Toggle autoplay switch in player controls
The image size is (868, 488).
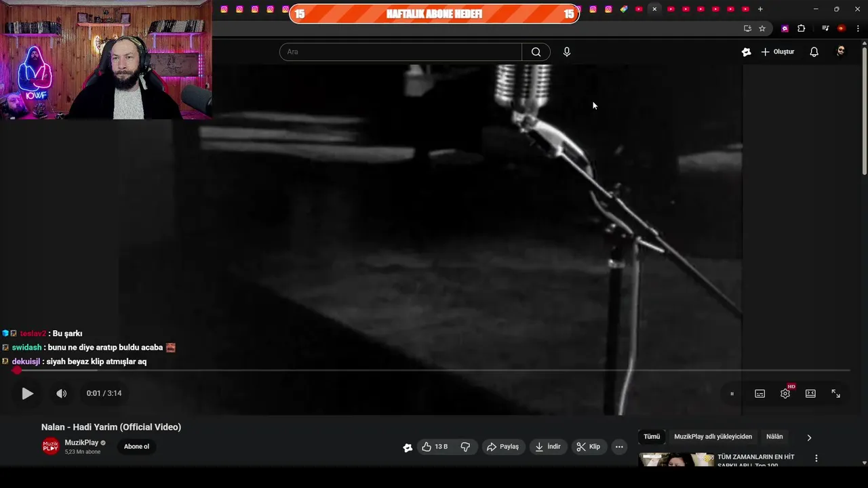point(732,394)
